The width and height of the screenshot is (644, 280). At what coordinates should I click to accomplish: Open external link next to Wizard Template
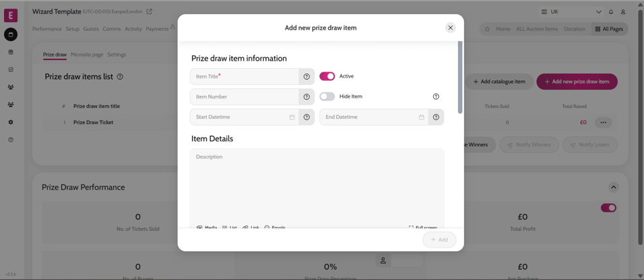pyautogui.click(x=150, y=11)
